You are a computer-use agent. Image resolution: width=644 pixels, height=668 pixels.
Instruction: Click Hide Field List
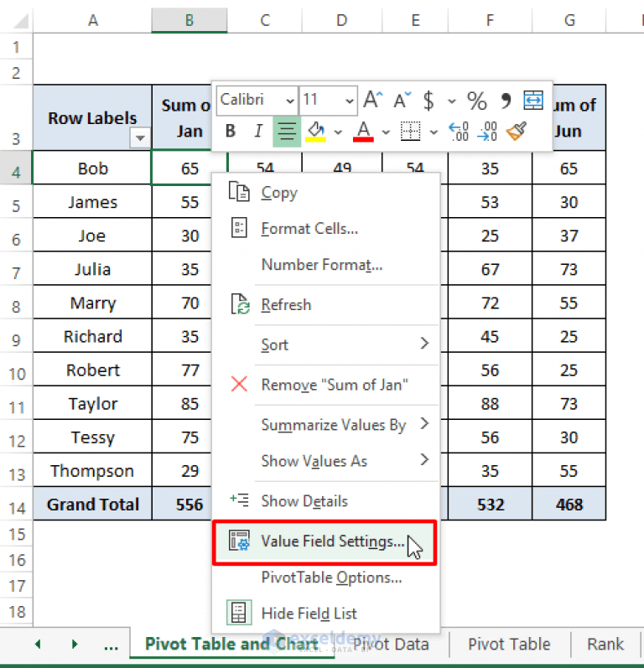pos(326,613)
